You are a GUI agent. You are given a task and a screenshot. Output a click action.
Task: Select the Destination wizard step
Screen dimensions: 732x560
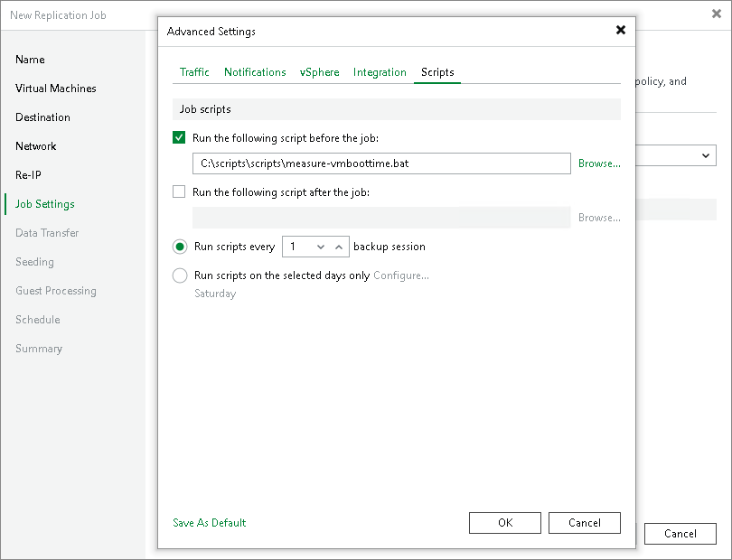(42, 117)
